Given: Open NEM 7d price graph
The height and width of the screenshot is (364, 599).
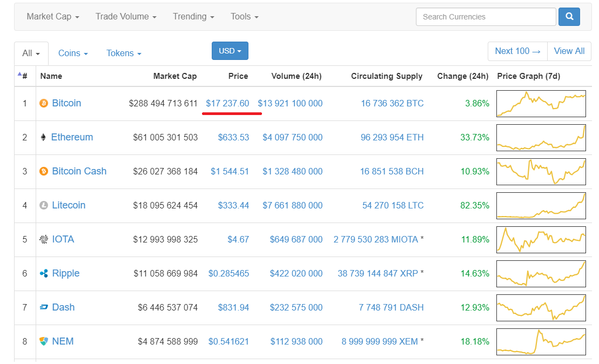Looking at the screenshot, I should click(x=541, y=341).
